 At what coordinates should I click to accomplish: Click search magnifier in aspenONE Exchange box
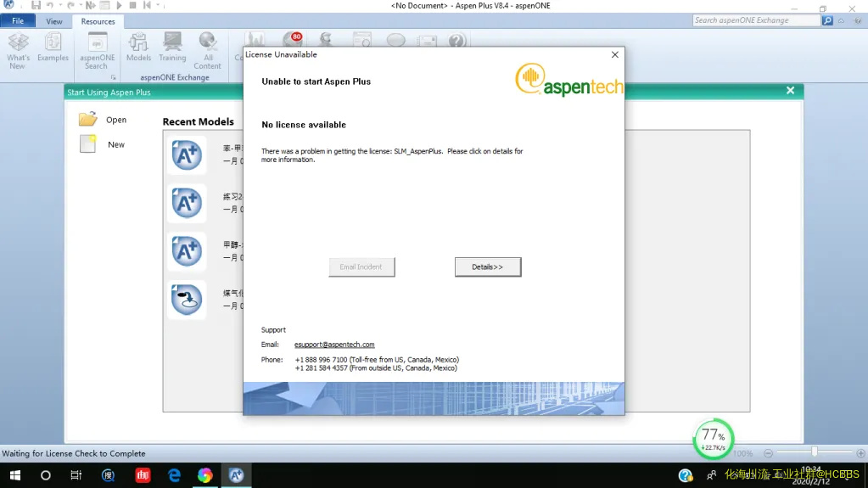[x=827, y=20]
